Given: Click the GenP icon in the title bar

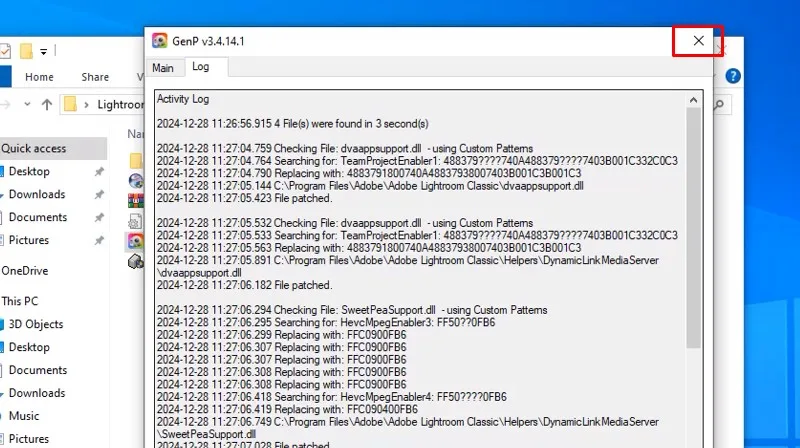Looking at the screenshot, I should [159, 41].
